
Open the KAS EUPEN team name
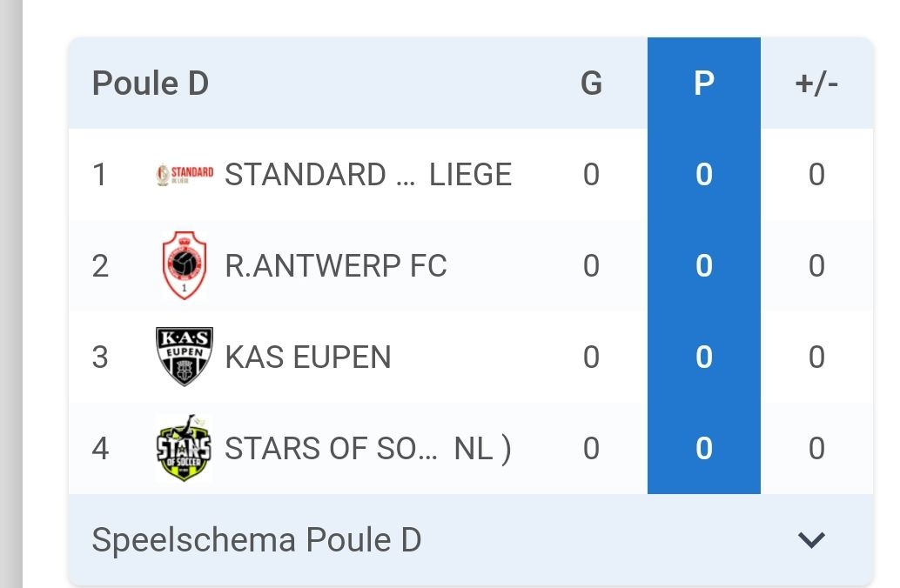click(308, 357)
